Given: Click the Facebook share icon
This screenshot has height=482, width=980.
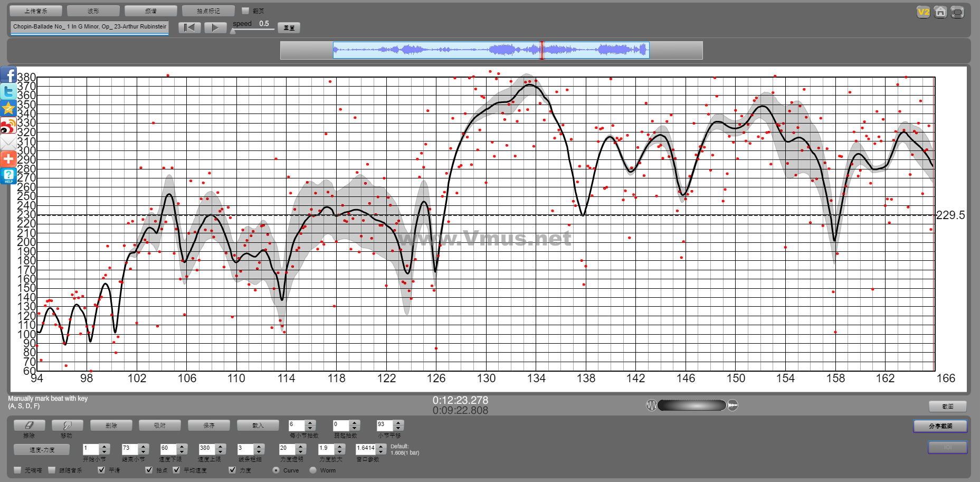Looking at the screenshot, I should (8, 75).
